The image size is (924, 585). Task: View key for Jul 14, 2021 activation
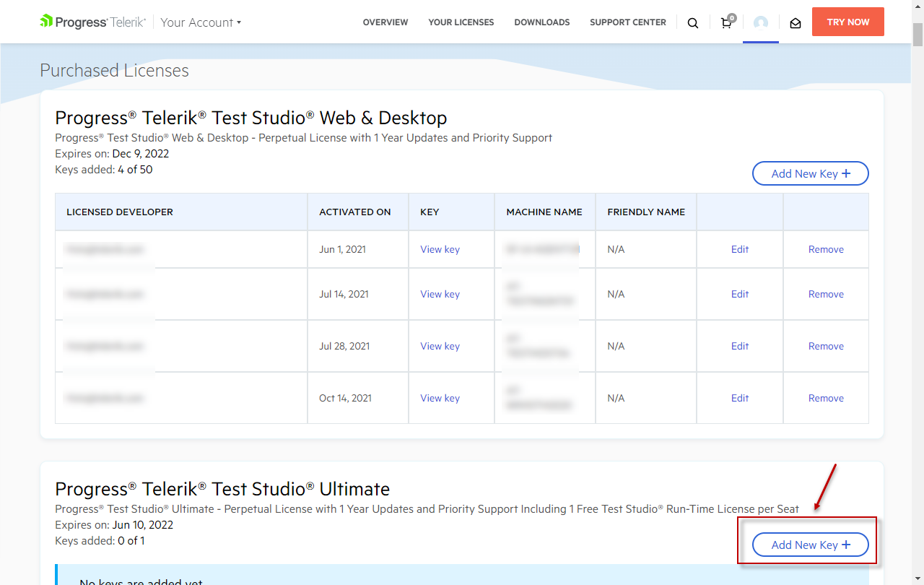tap(440, 294)
